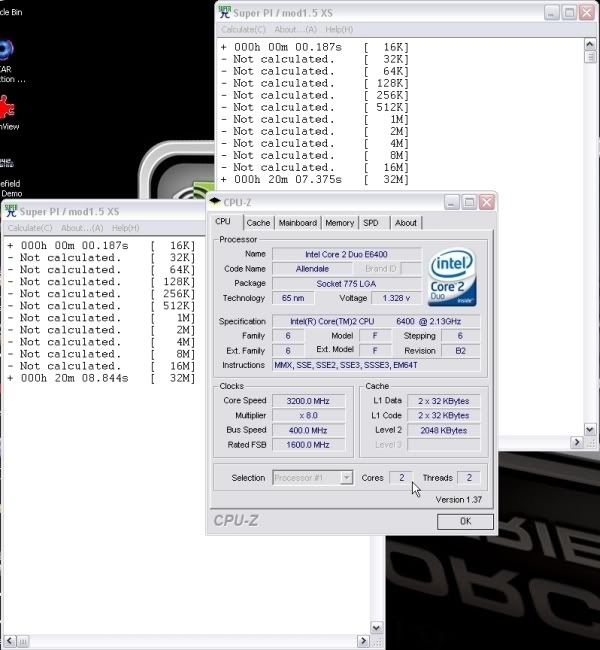The width and height of the screenshot is (600, 650).
Task: Close the CPU-Z window
Action: point(487,202)
